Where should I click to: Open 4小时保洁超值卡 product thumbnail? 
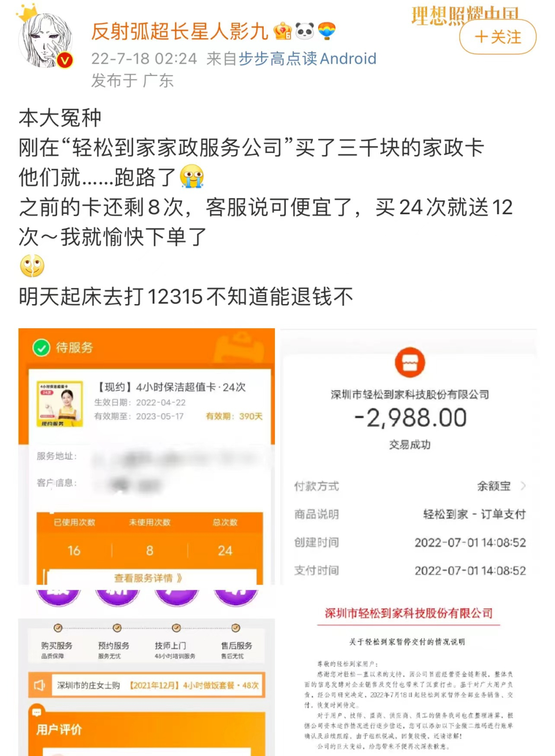click(x=60, y=404)
